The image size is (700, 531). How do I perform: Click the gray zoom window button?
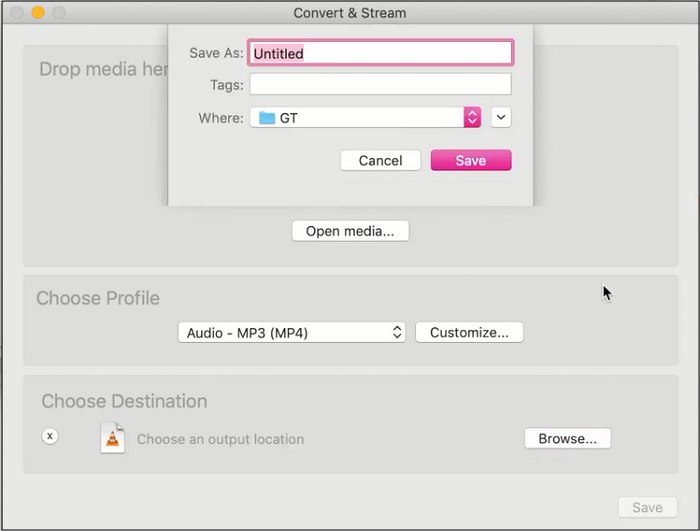point(58,13)
